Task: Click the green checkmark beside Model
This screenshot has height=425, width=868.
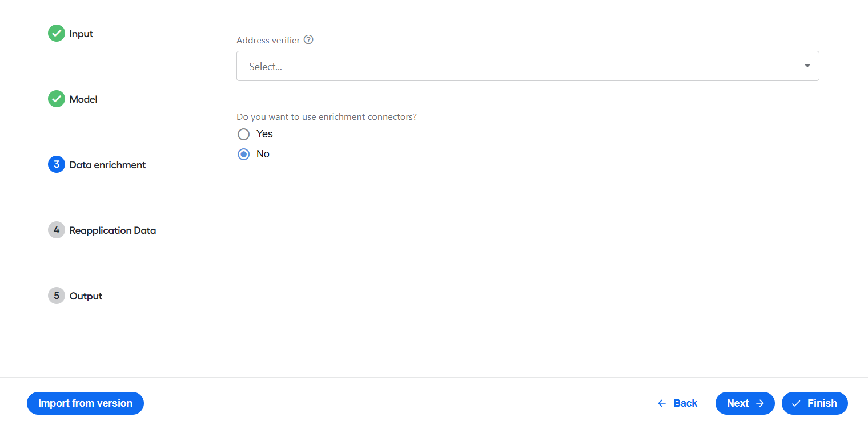Action: [57, 99]
